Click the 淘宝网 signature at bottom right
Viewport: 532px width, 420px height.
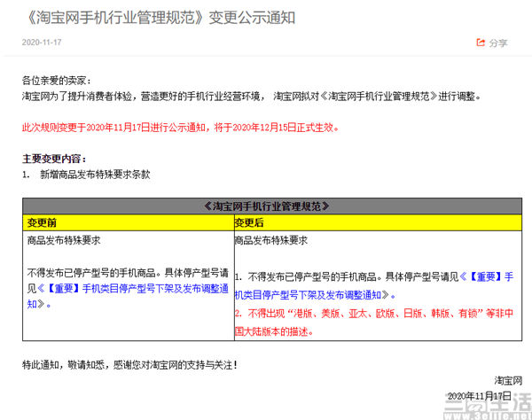[x=508, y=381]
